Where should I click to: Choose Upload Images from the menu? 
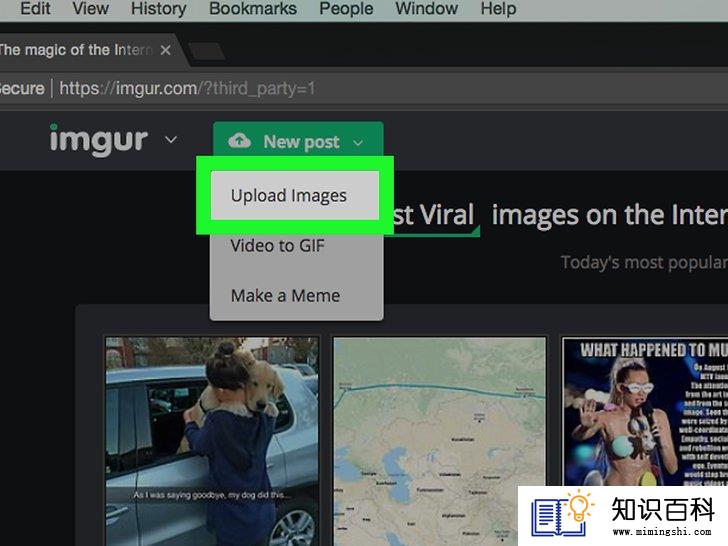tap(295, 195)
